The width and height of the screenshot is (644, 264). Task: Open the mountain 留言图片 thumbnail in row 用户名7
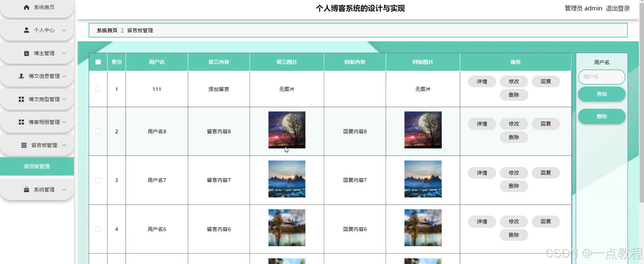pyautogui.click(x=287, y=179)
